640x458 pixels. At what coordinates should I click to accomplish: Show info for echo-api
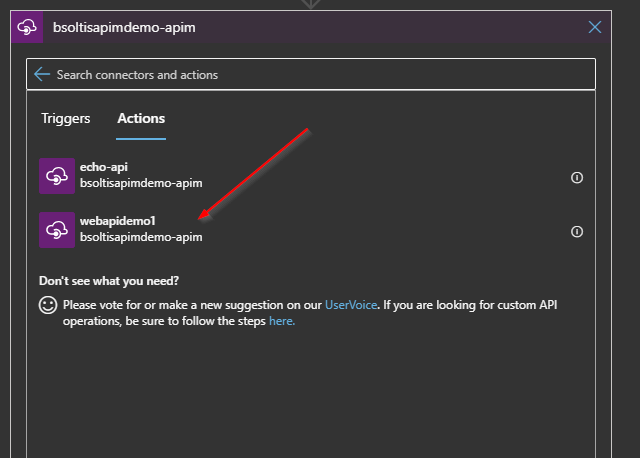(x=576, y=177)
